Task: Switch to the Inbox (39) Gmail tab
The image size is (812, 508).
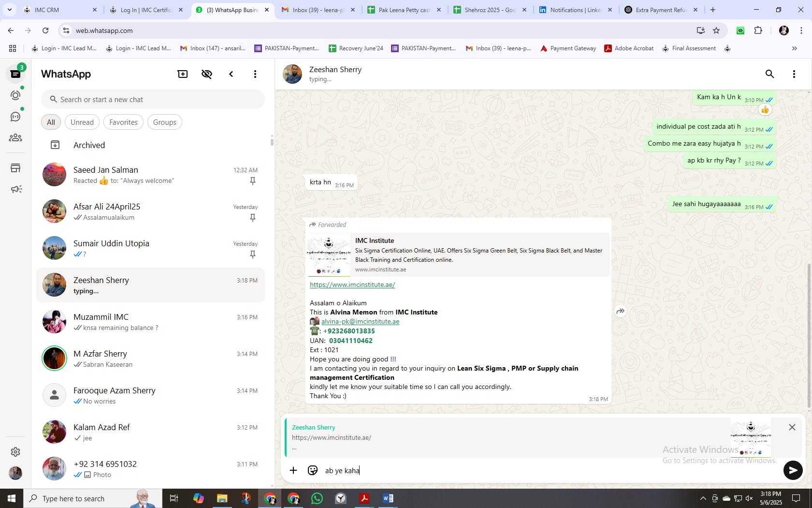Action: 318,10
